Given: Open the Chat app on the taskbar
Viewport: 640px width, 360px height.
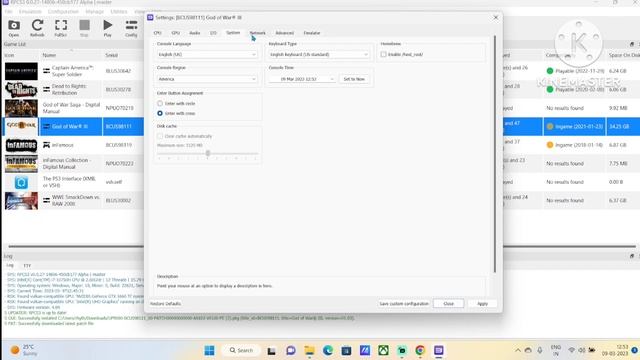Looking at the screenshot, I should pos(291,351).
